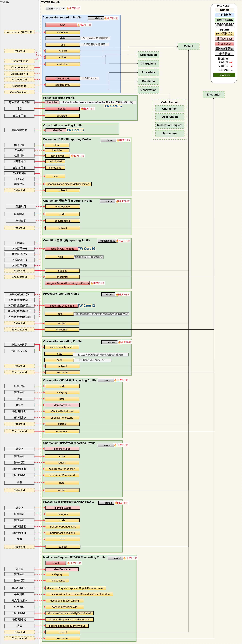Open TW Core IG link beside Organization identifier
Viewport: 242px width, 644px height.
[75, 130]
